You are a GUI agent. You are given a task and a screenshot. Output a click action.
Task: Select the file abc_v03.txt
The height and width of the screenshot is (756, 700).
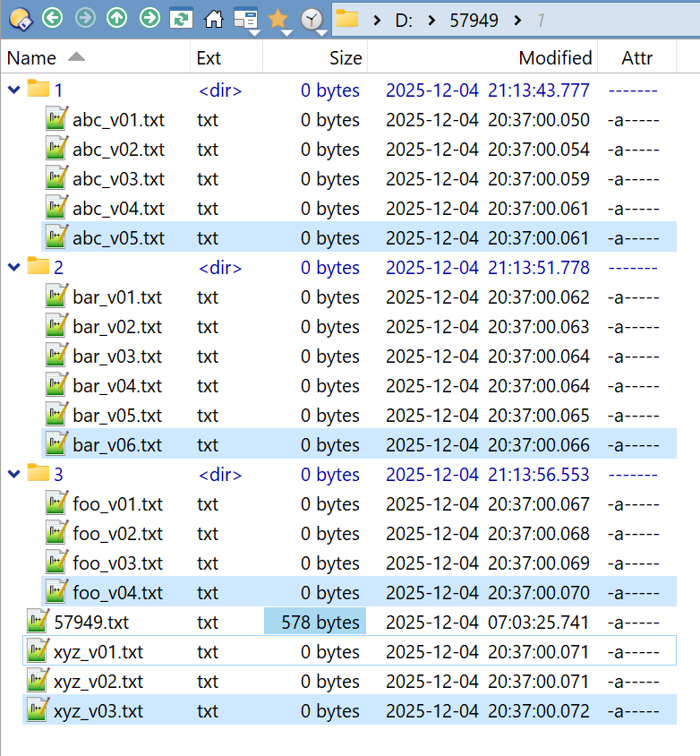click(118, 178)
